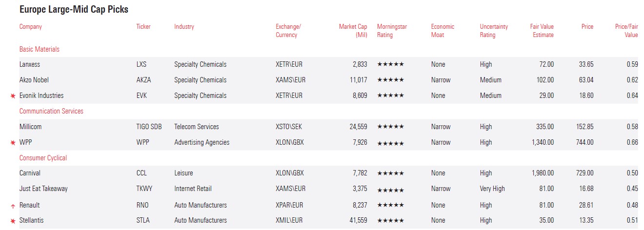Click the Economic Moat column header
The width and height of the screenshot is (644, 230).
coord(443,31)
